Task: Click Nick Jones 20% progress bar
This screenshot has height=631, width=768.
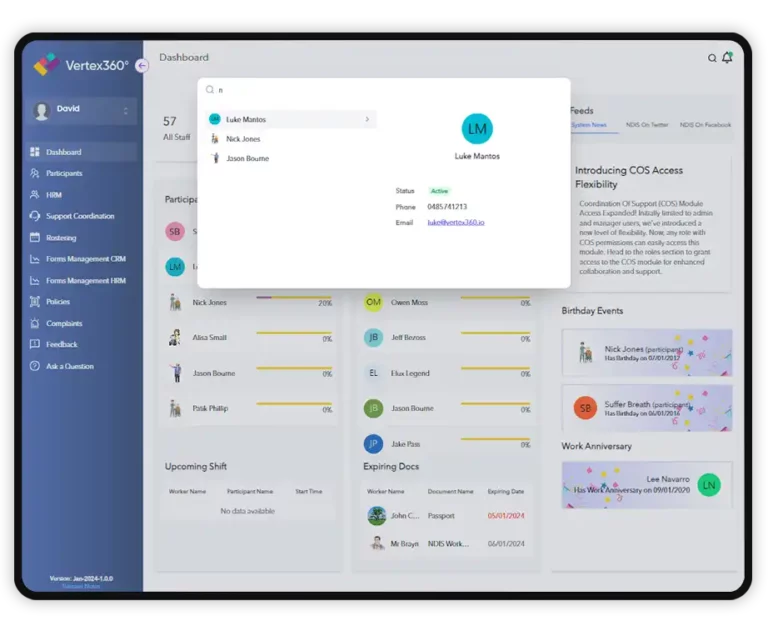Action: (x=294, y=297)
